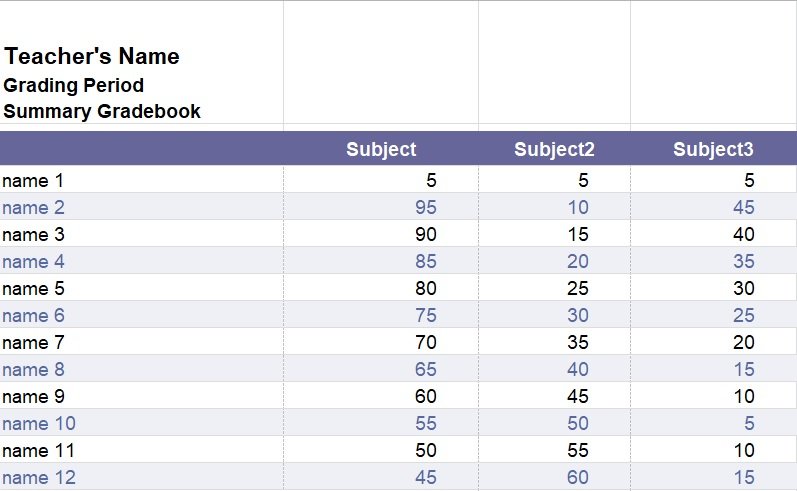Select the Subject3 column header

point(713,149)
